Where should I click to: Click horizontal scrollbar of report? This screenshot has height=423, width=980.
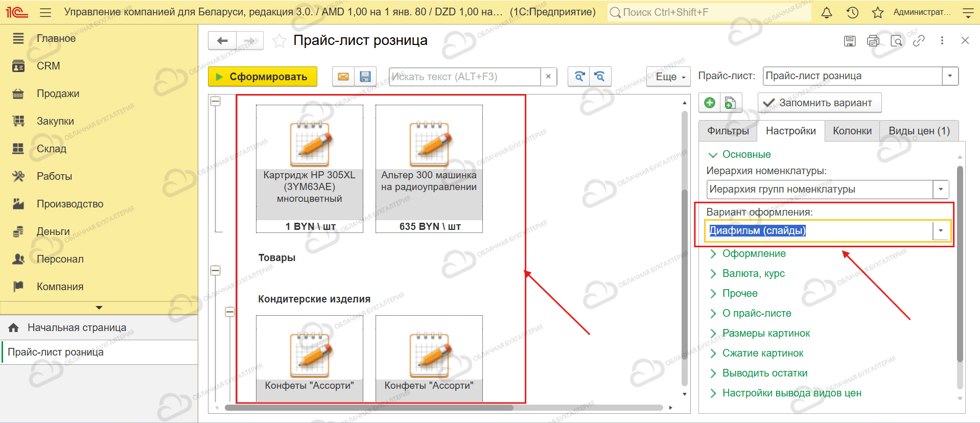click(x=369, y=408)
